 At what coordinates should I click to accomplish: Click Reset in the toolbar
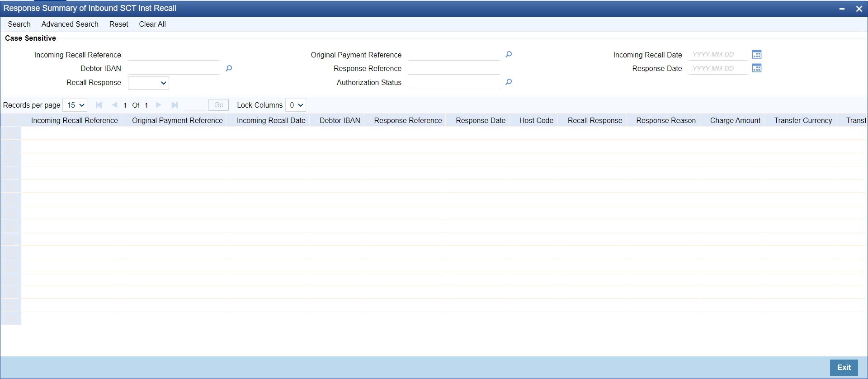(x=119, y=24)
